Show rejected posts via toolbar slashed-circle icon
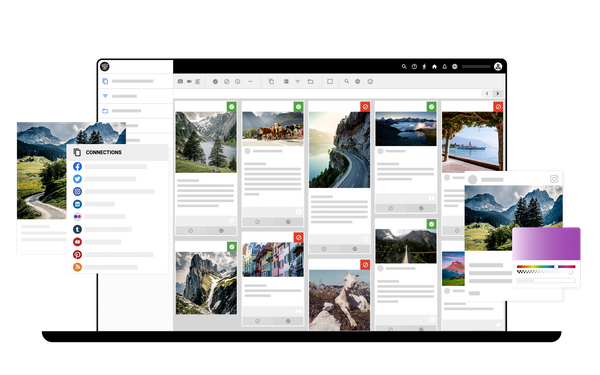Image resolution: width=600 pixels, height=375 pixels. tap(227, 82)
